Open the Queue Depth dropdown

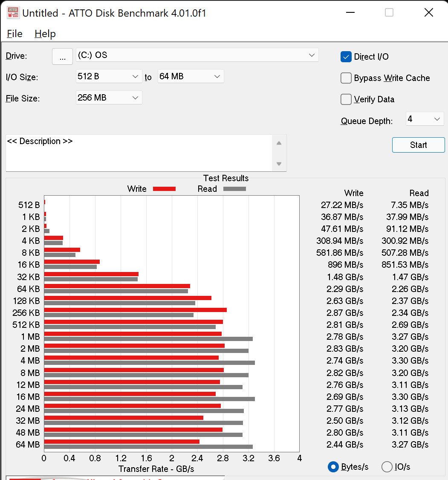(425, 119)
